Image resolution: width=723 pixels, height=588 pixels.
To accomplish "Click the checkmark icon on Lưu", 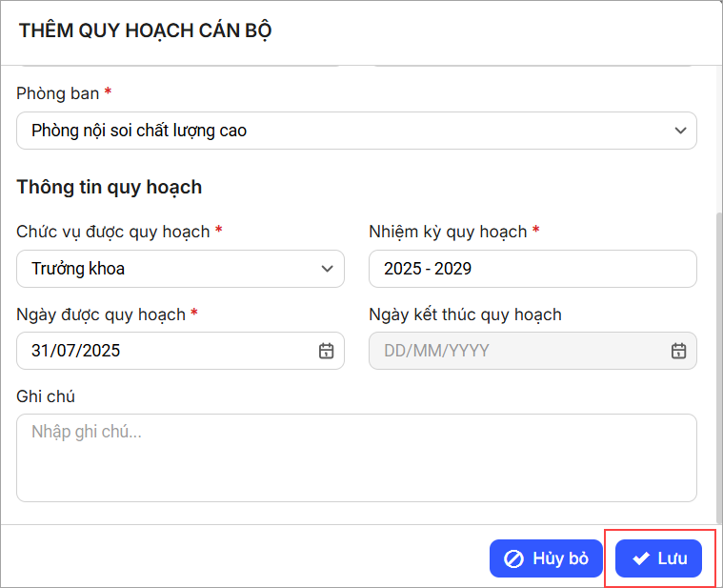I will tap(641, 558).
